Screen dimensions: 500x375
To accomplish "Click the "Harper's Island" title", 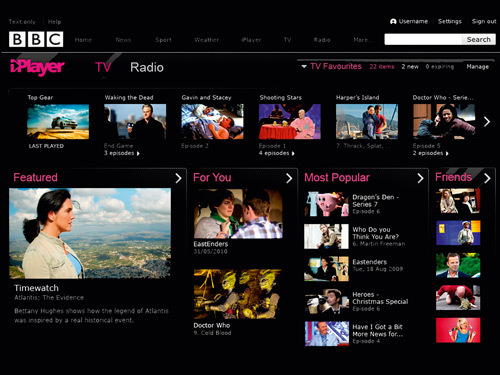I will pos(357,98).
